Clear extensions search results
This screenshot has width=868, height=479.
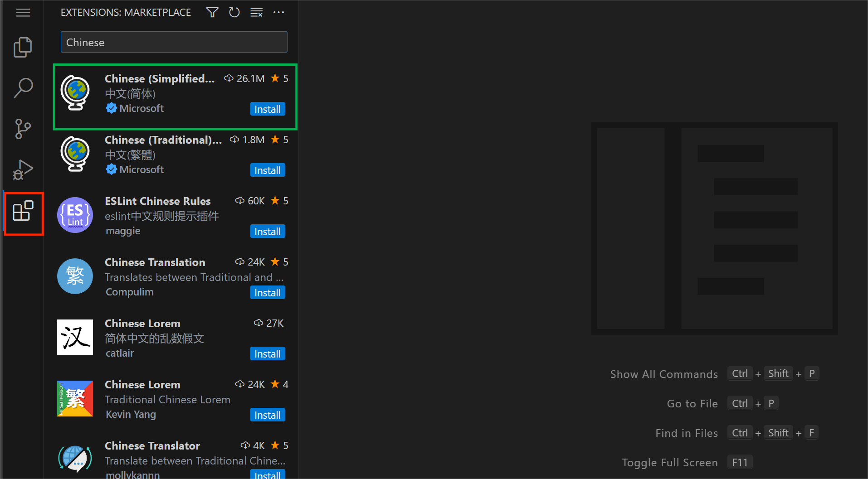click(x=257, y=12)
